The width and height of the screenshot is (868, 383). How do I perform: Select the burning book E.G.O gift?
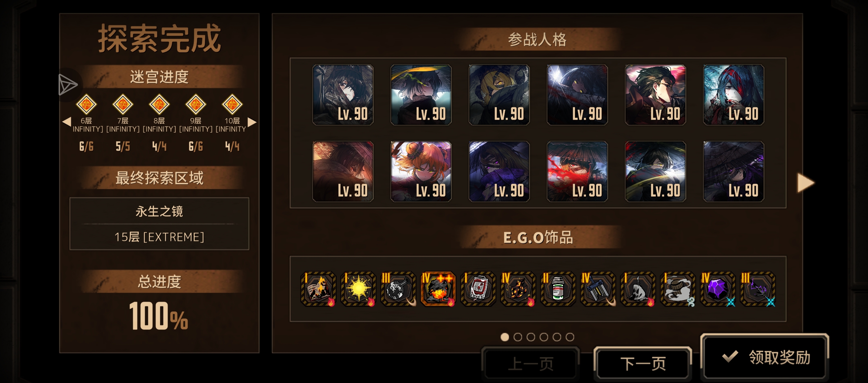(x=318, y=289)
